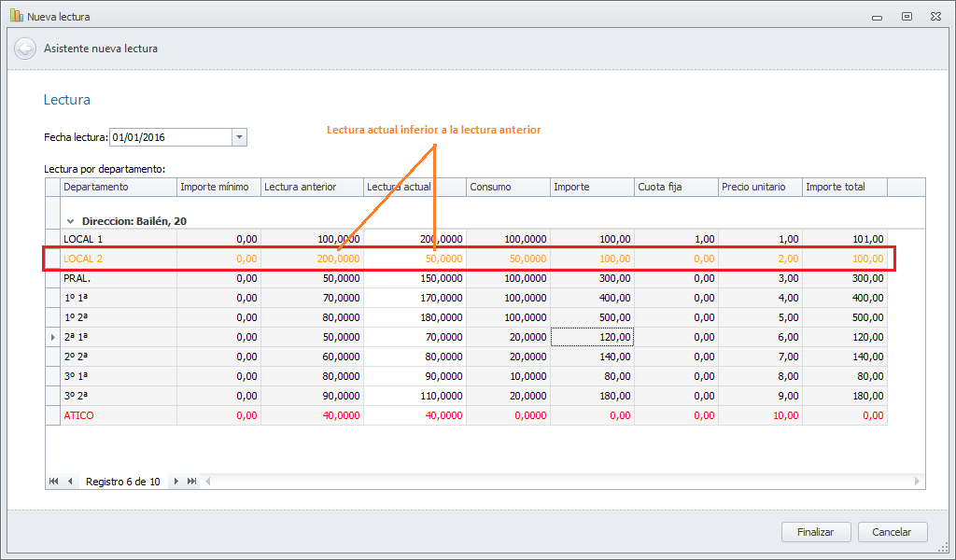This screenshot has height=560, width=956.
Task: Select the LOCAL 2 row department cell
Action: 119,259
